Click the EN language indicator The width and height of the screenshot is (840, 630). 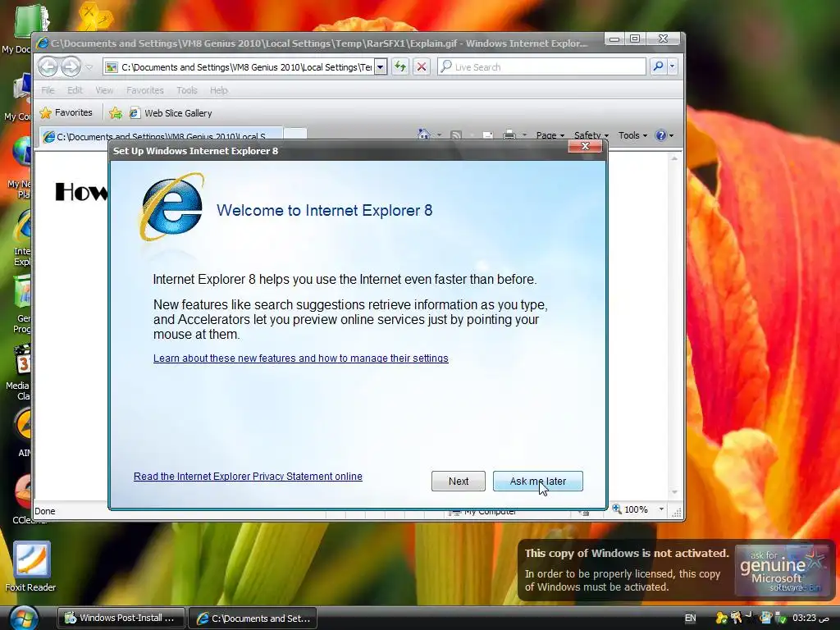point(690,619)
